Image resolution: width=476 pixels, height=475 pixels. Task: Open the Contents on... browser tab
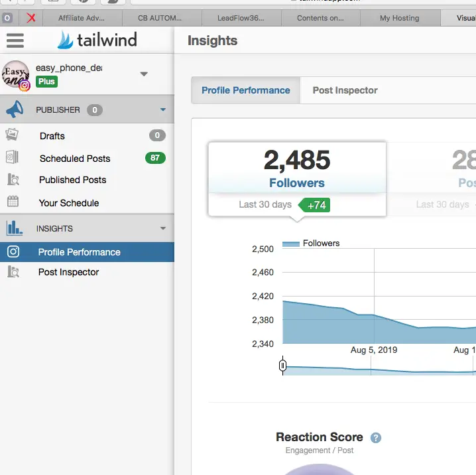pyautogui.click(x=321, y=18)
